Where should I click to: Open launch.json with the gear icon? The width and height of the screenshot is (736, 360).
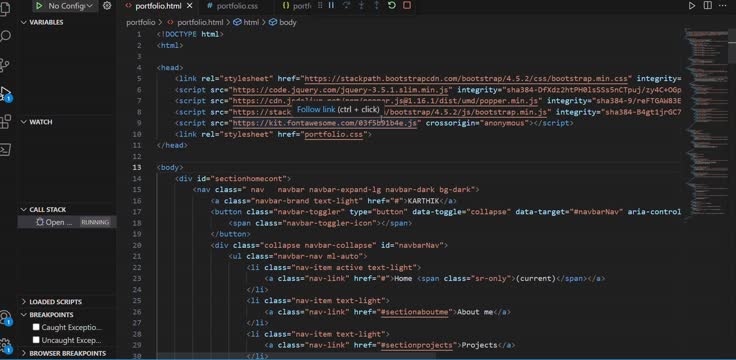tap(107, 6)
